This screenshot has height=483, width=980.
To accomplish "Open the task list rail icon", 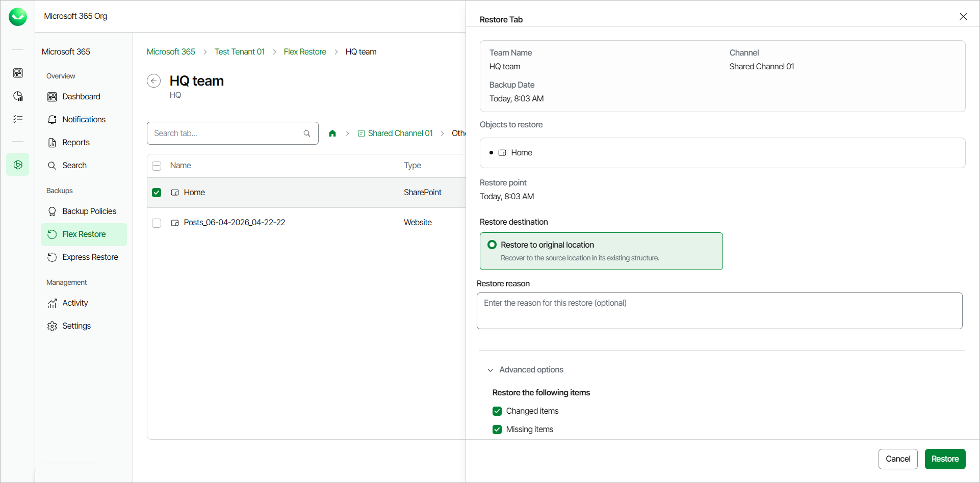I will (x=18, y=119).
